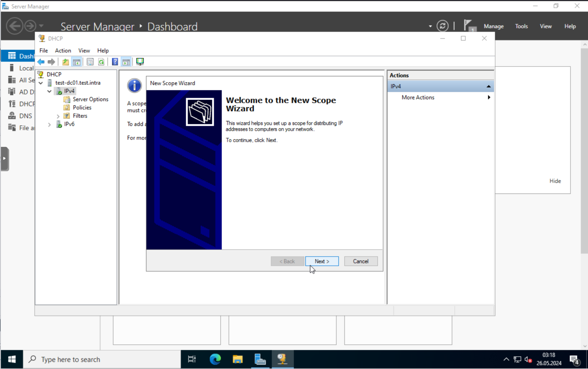This screenshot has height=369, width=588.
Task: Click the Windows Start button
Action: 12,359
